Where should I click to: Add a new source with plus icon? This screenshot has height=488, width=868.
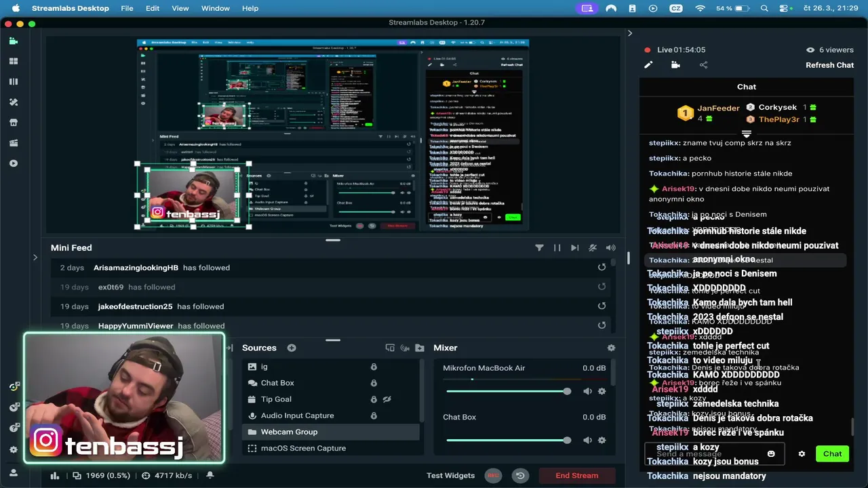pyautogui.click(x=292, y=348)
